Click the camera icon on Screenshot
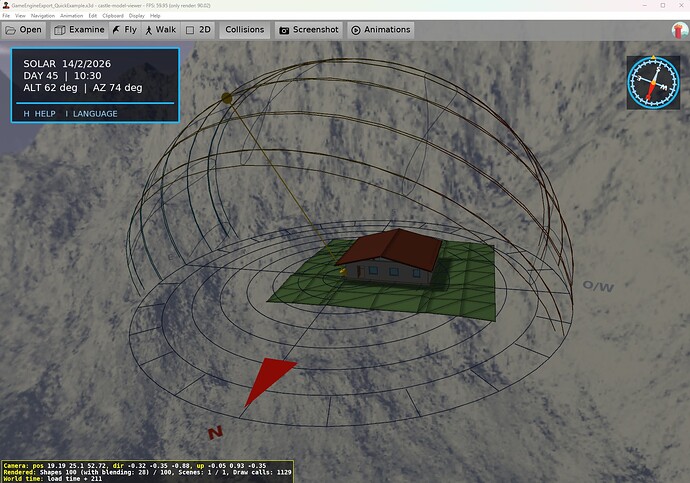Viewport: 690px width, 483px height. coord(284,30)
